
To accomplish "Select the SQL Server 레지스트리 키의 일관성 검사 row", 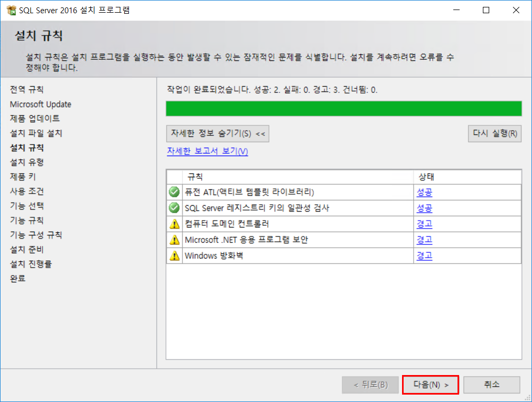I will [344, 208].
